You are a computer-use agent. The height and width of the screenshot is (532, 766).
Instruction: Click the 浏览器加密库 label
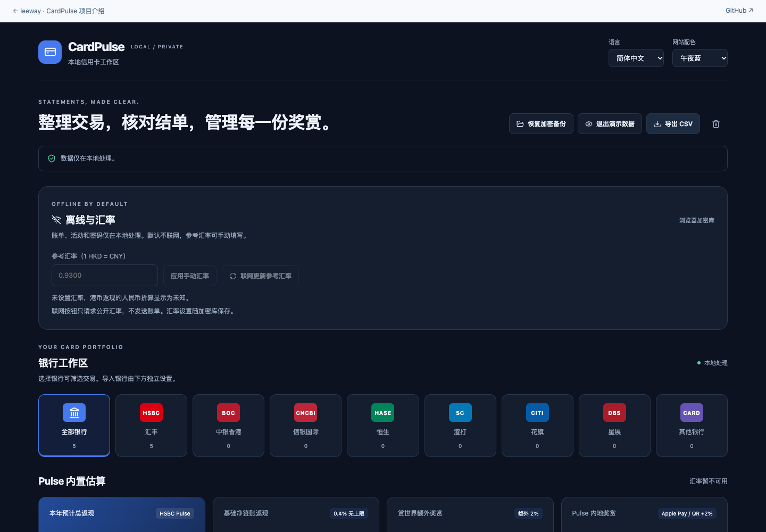tap(697, 220)
